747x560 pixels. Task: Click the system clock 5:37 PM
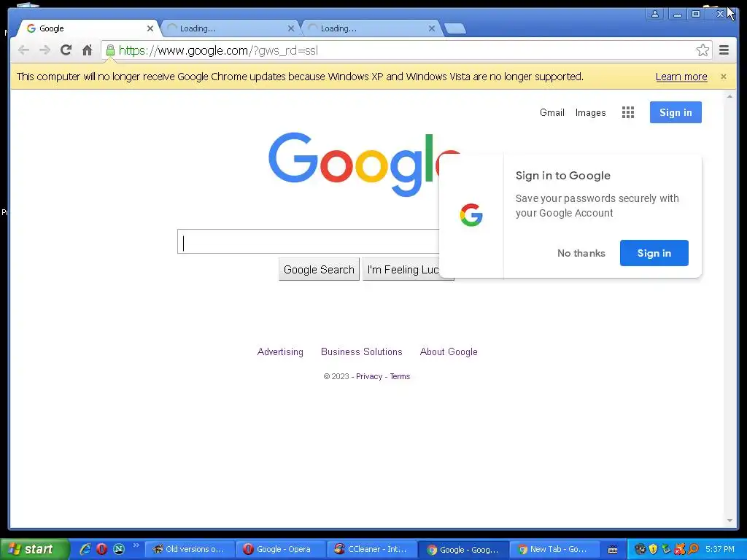[720, 549]
